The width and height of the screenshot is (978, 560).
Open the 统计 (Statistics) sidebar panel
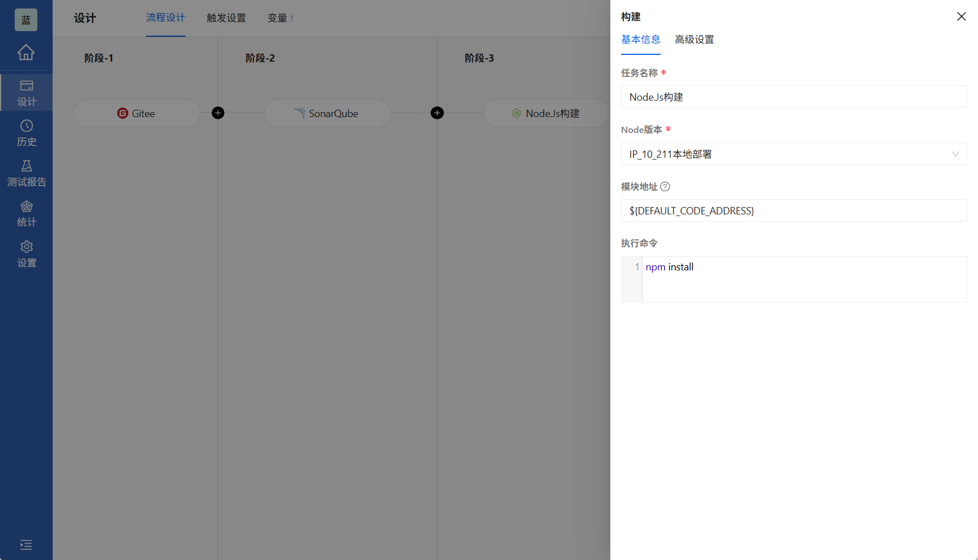tap(26, 213)
